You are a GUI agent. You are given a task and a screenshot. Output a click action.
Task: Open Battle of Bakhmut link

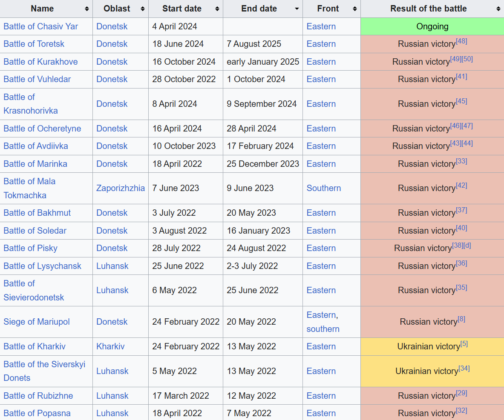(37, 213)
